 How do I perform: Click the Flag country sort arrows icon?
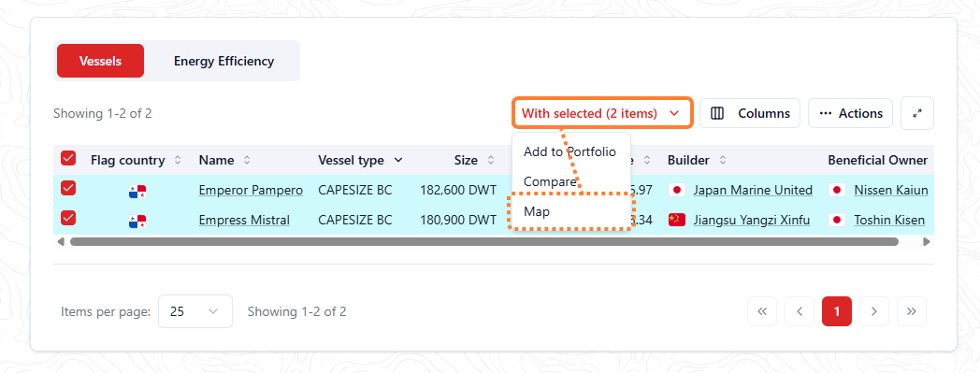pyautogui.click(x=178, y=161)
